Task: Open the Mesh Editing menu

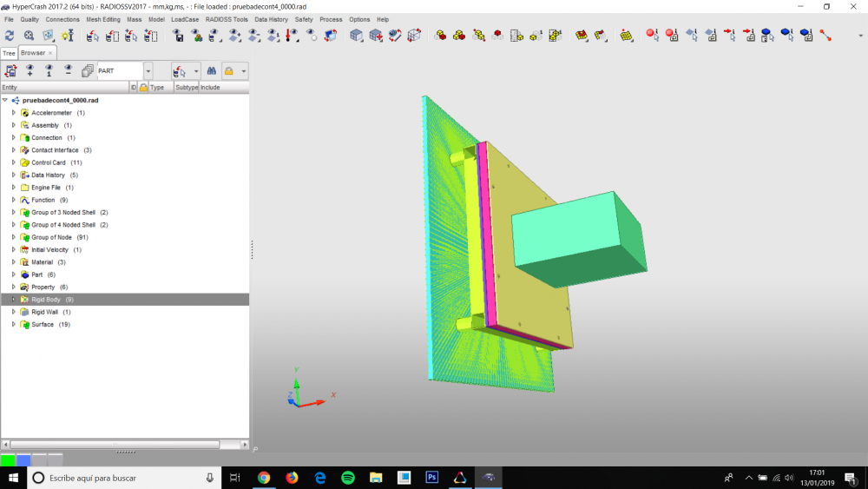Action: [x=103, y=19]
